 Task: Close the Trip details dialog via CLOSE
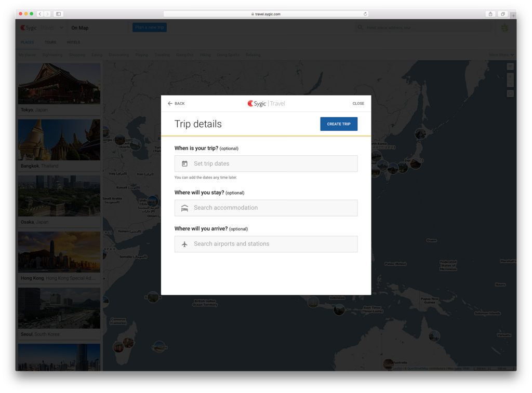(358, 103)
